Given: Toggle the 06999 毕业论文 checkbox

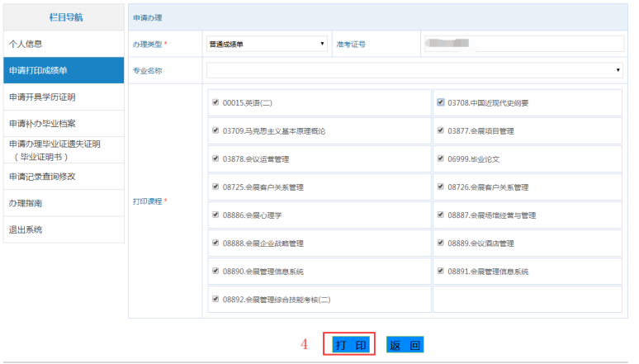Looking at the screenshot, I should (x=441, y=159).
